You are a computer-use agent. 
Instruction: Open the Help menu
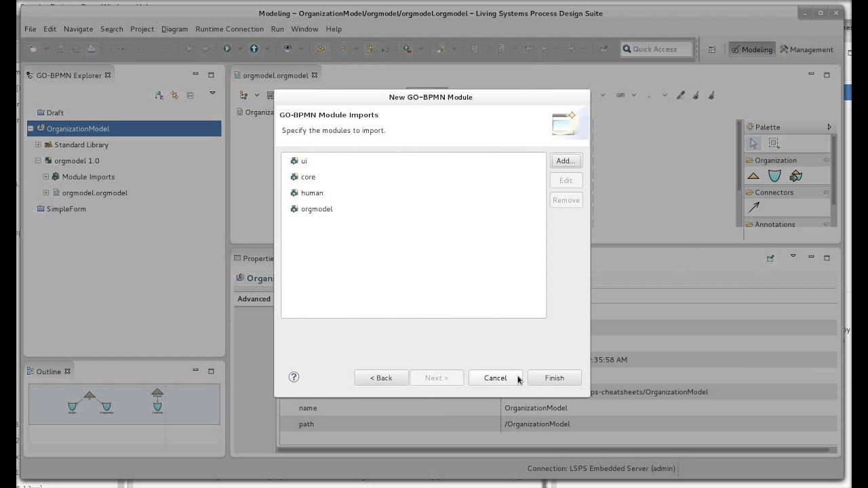click(x=334, y=29)
